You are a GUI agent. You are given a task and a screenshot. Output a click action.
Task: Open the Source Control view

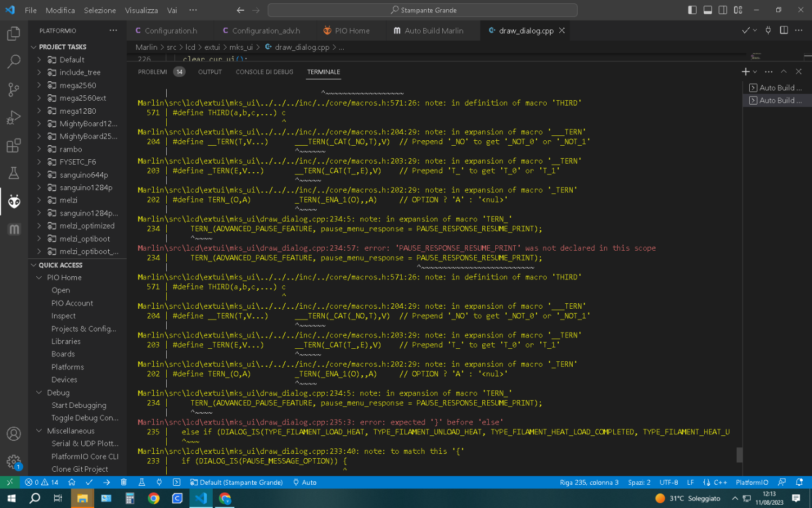(x=14, y=90)
